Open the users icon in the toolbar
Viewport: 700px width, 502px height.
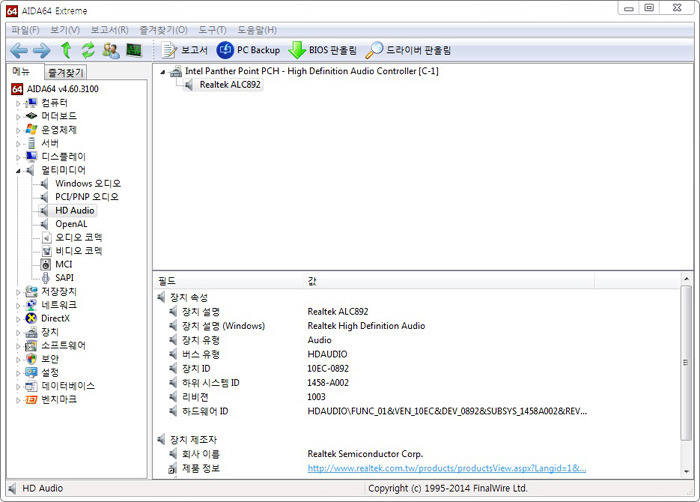click(111, 50)
